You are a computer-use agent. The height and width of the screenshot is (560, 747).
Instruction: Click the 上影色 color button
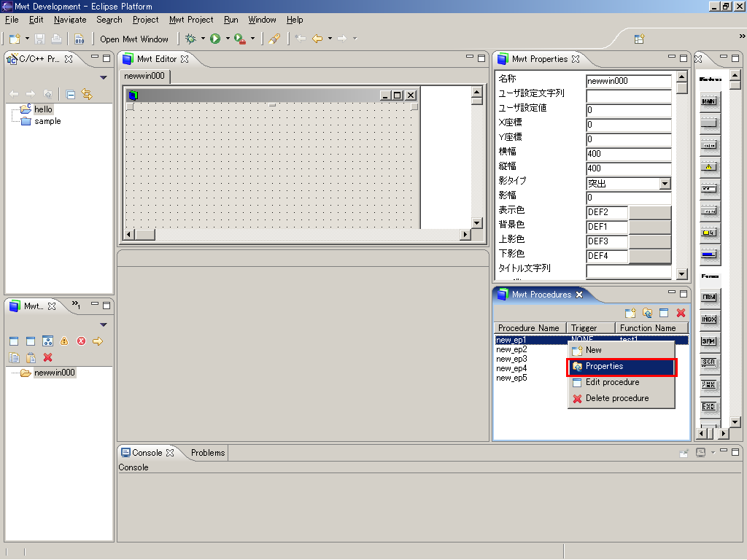point(650,241)
